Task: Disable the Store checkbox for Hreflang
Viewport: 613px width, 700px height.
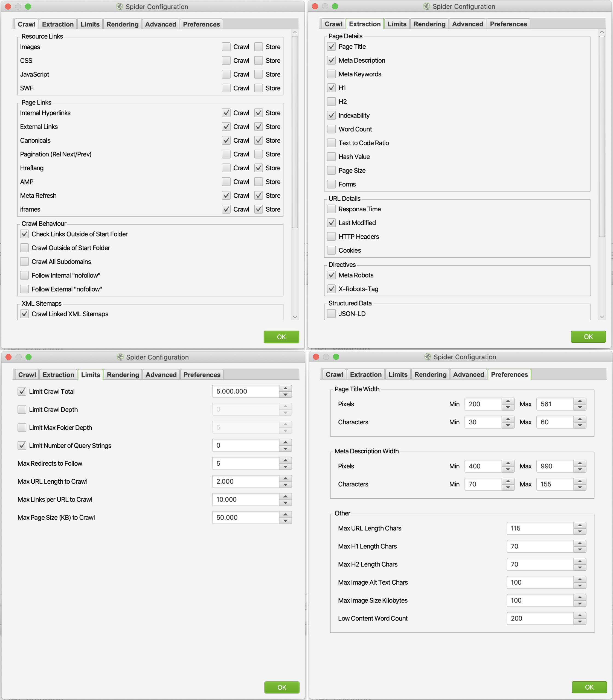Action: pos(258,168)
